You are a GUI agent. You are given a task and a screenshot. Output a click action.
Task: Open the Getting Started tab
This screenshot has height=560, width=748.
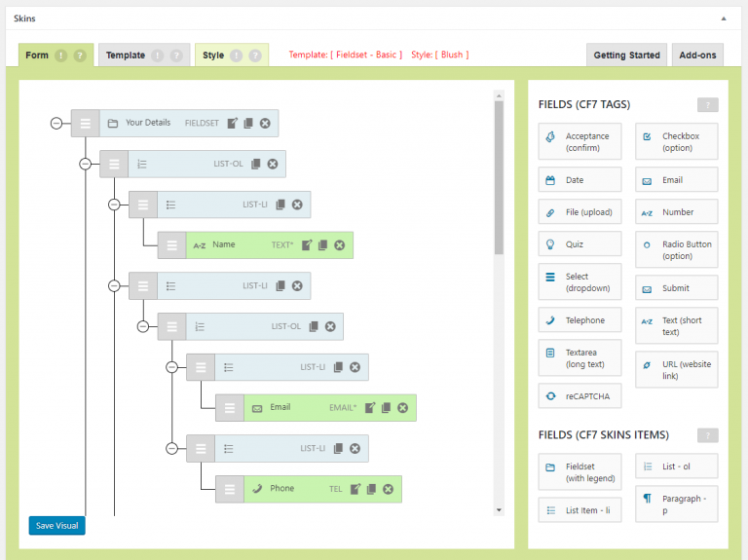(627, 56)
